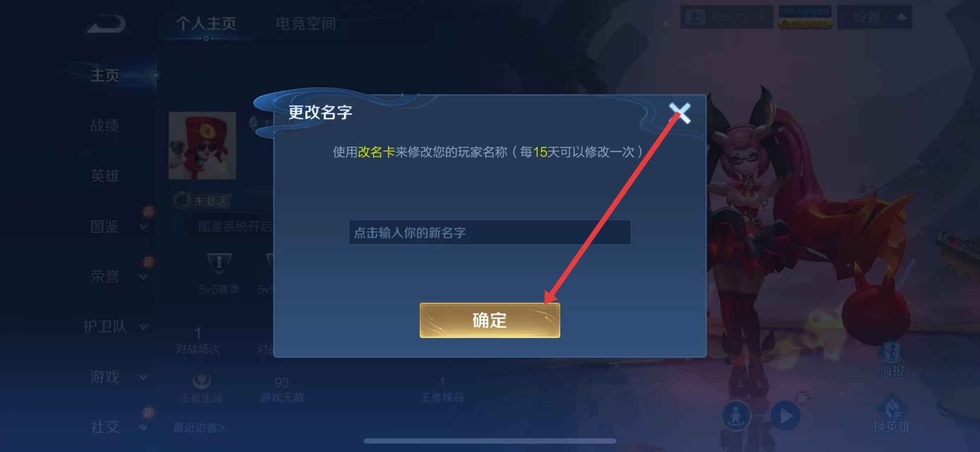Expand the 图鉴 sidebar section chevron
This screenshot has width=980, height=452.
143,227
